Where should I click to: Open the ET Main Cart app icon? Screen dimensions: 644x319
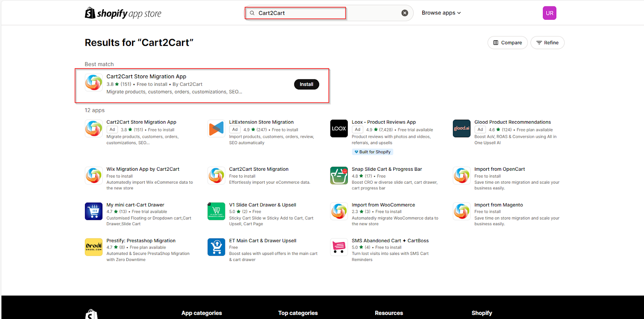[x=216, y=247]
